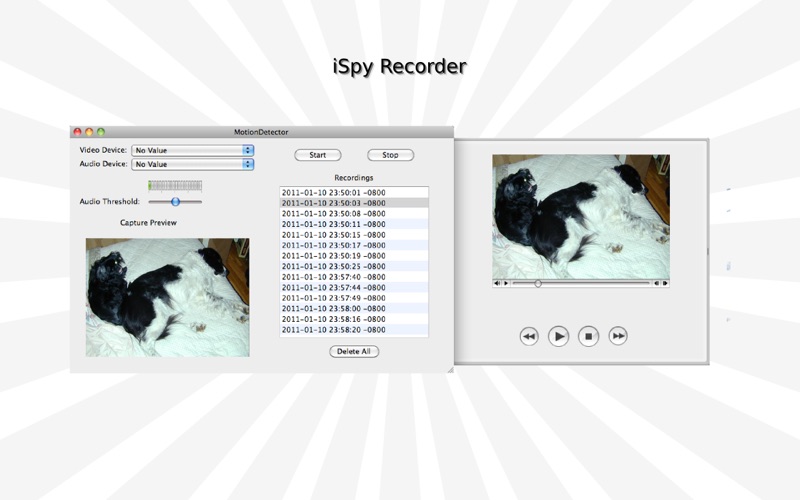Select recording 2011-01-10 23:58:16 -0800
Viewport: 800px width, 500px height.
pyautogui.click(x=354, y=319)
